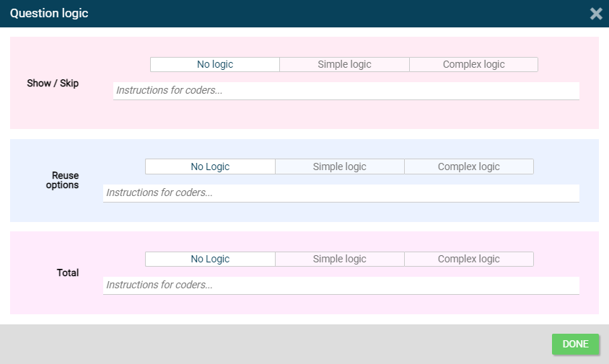
Task: Focus Total section coder instructions field
Action: tap(341, 285)
